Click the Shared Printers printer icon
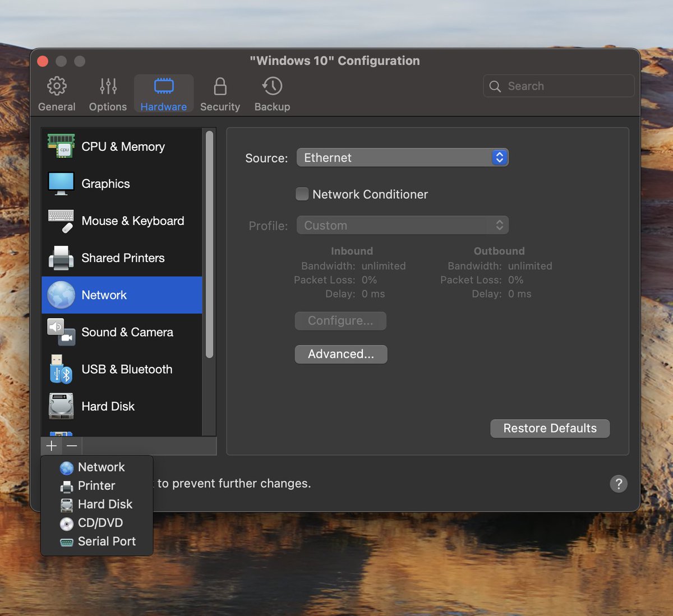673x616 pixels. (x=61, y=258)
